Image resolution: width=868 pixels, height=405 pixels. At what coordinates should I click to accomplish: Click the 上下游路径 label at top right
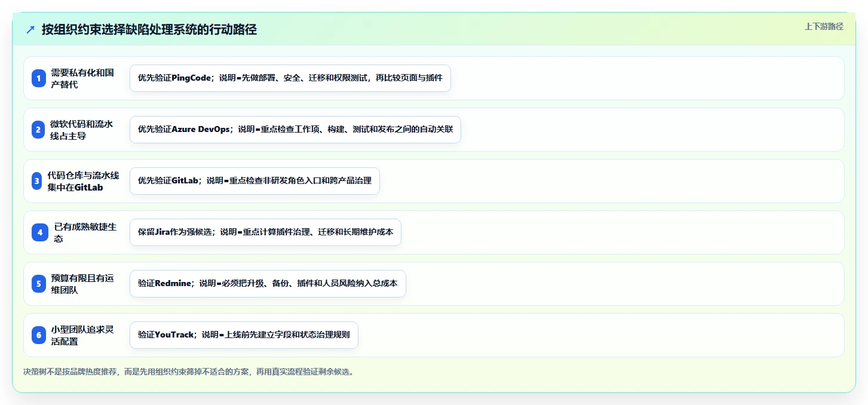coord(824,26)
